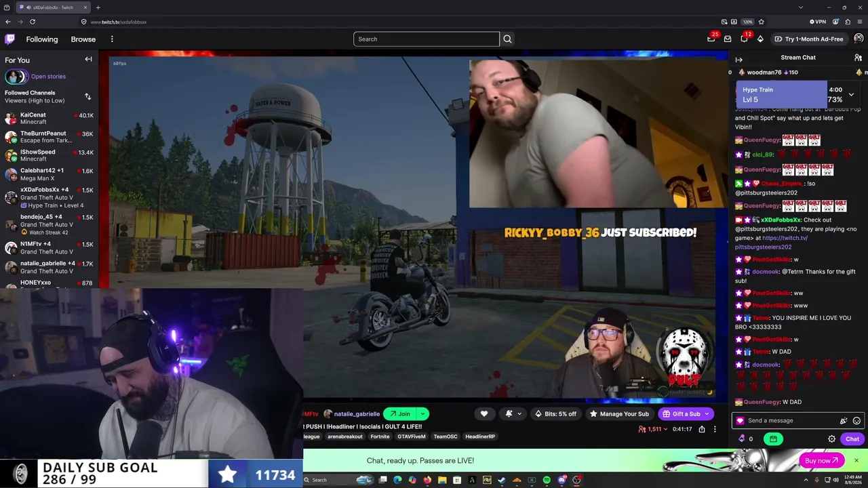Open a new browser tab
Screen dimensions: 868x488
[98, 7]
